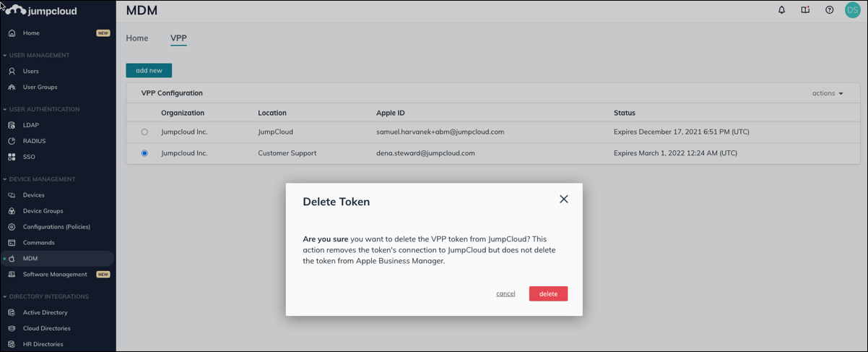Click the Commands sidebar icon

coord(12,243)
